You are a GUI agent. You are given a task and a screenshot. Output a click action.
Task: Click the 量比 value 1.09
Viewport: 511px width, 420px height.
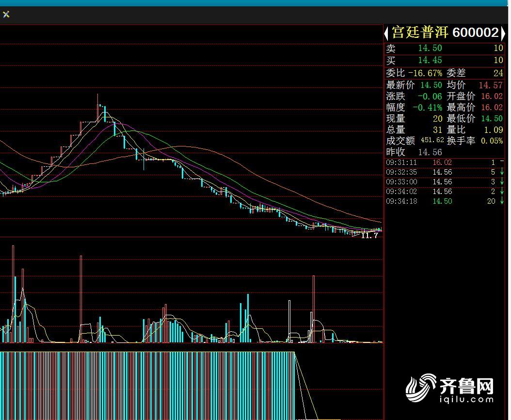[494, 130]
